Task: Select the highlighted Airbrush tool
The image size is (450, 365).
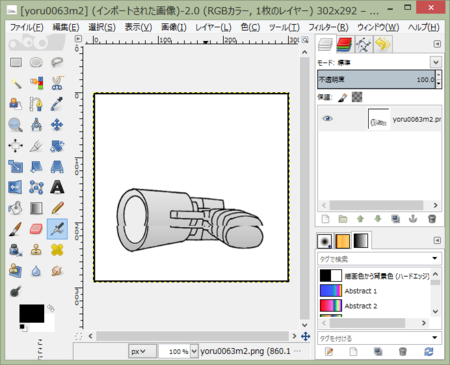Action: [x=57, y=229]
